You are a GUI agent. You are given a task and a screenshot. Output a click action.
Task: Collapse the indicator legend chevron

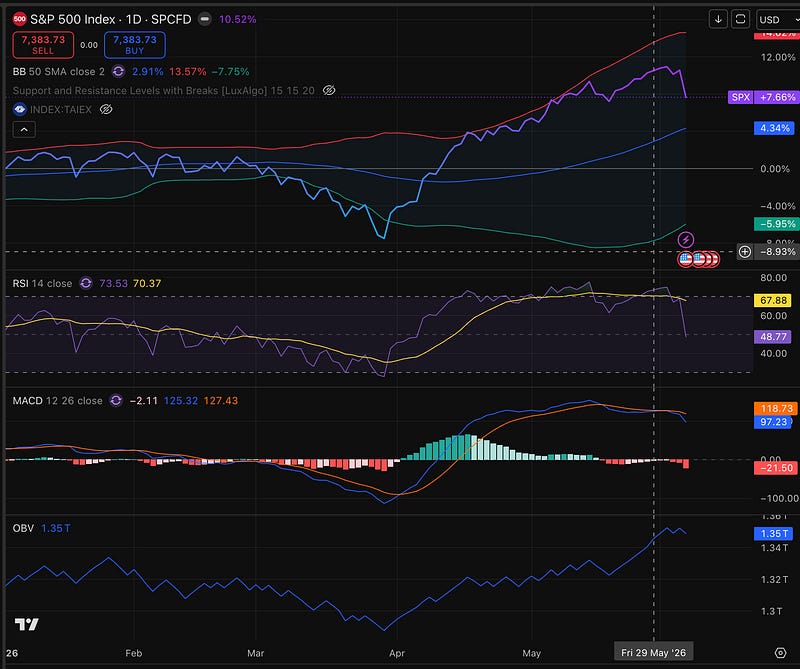(24, 130)
